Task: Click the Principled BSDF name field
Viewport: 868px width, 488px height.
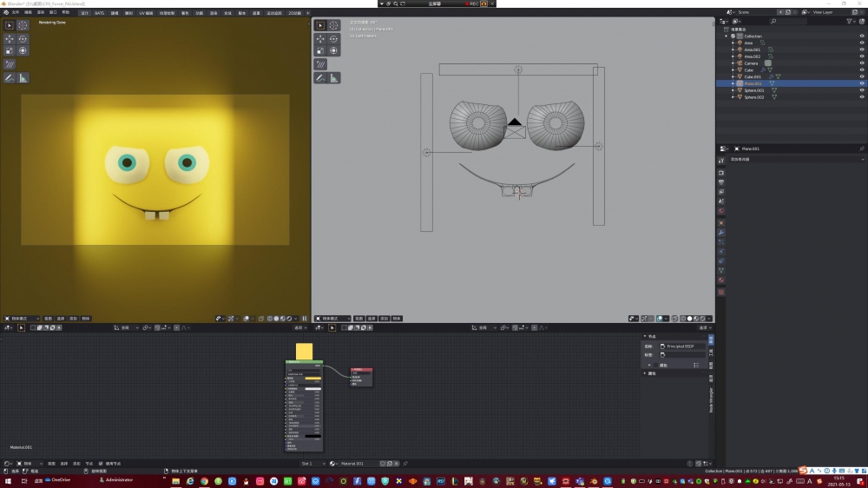Action: coord(682,346)
